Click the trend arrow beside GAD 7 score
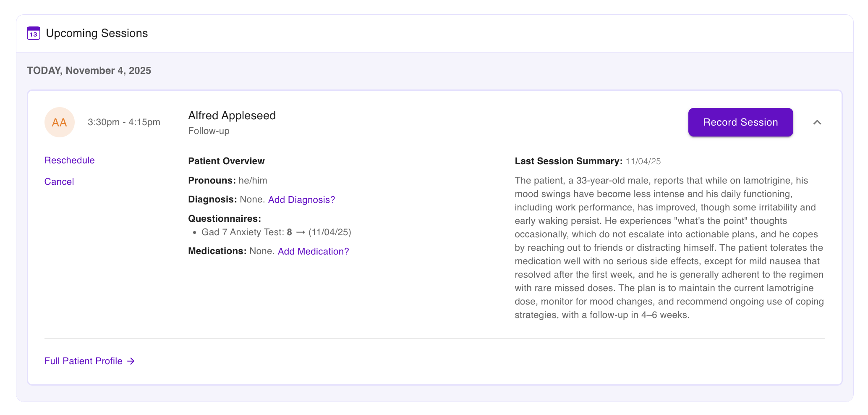 [300, 232]
